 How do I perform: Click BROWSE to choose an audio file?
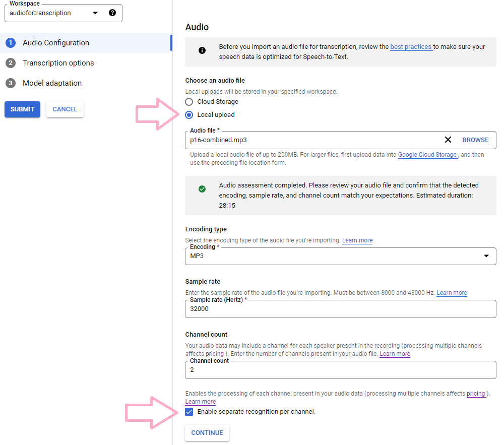pos(475,140)
